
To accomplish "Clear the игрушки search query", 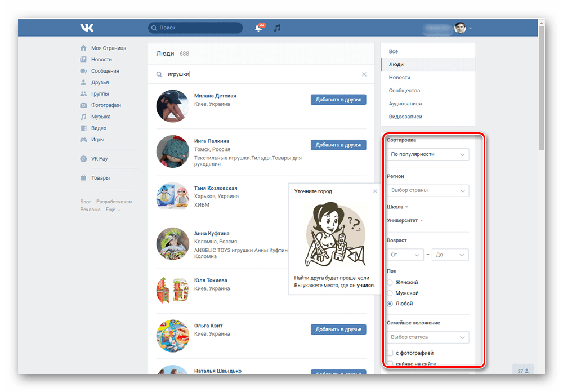I will (x=364, y=74).
